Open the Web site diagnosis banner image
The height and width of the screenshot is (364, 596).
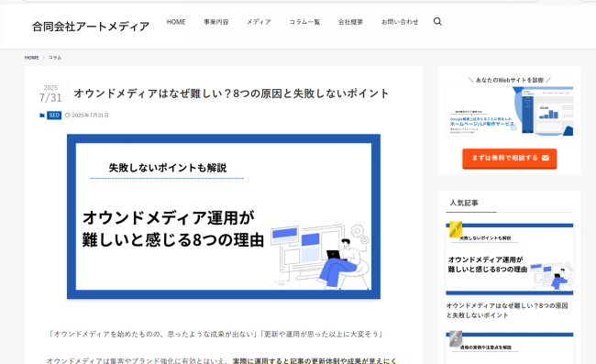pos(509,111)
